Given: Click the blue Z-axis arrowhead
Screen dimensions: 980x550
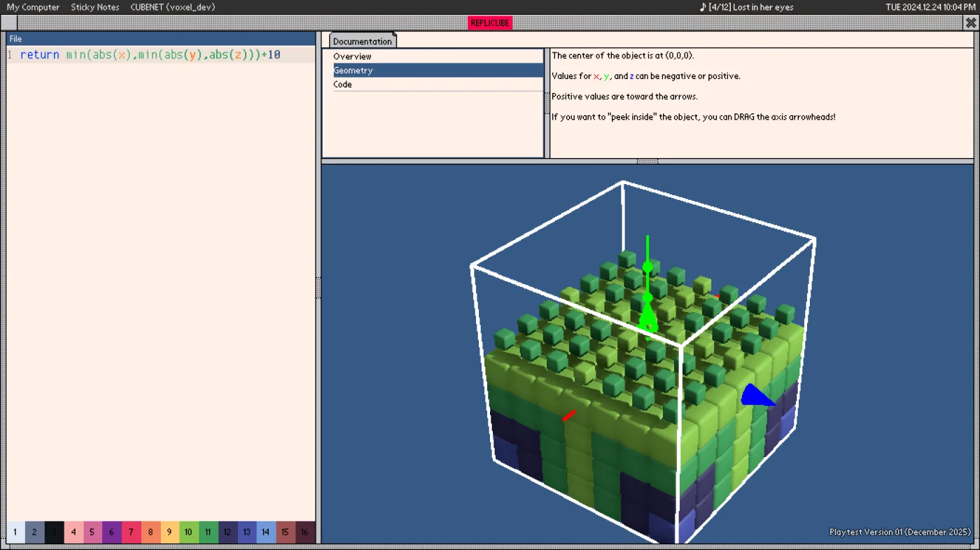Looking at the screenshot, I should 757,395.
